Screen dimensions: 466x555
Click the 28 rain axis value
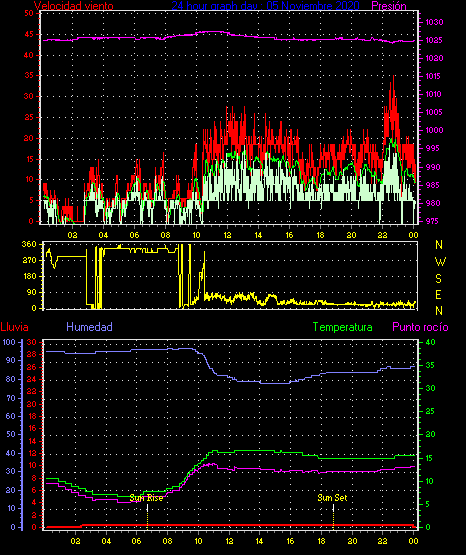coord(31,354)
